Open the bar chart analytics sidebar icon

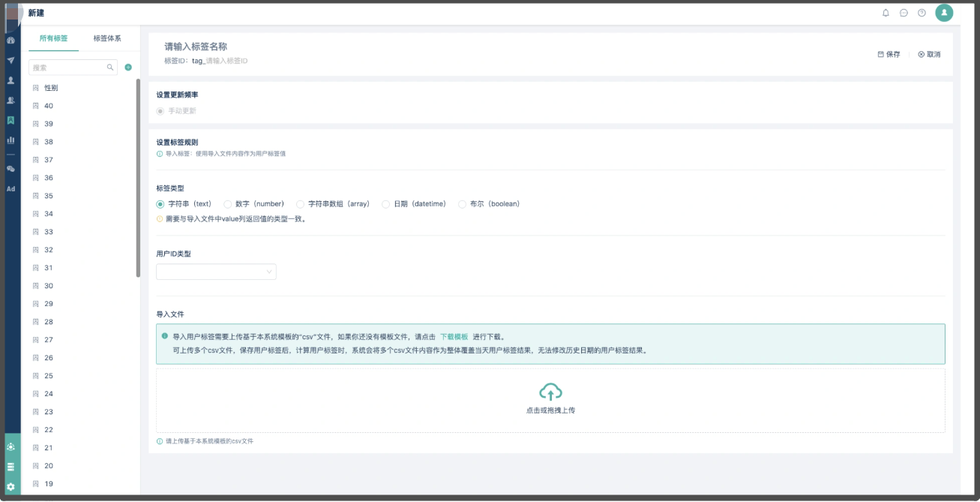(x=10, y=140)
